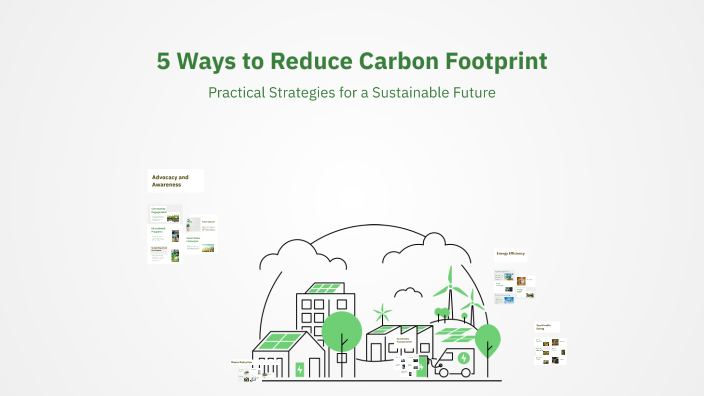Screen dimensions: 704x396
Task: Select the potted plant image card
Action: (201, 224)
